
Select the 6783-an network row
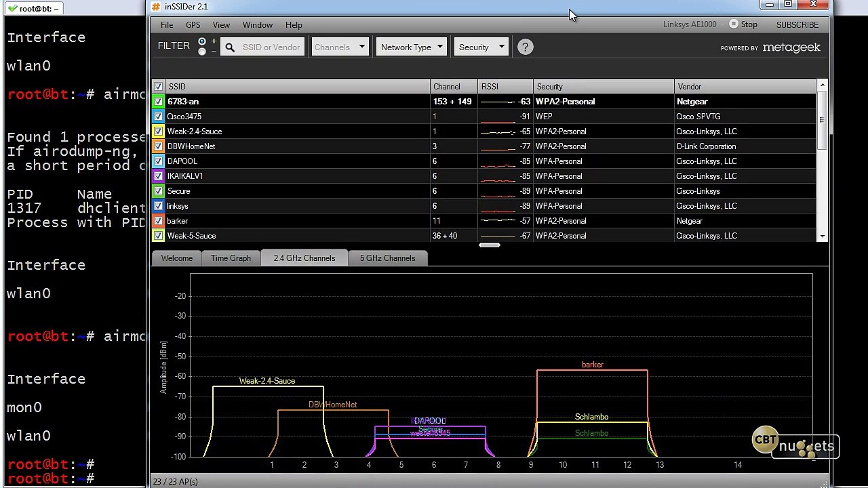[x=484, y=102]
